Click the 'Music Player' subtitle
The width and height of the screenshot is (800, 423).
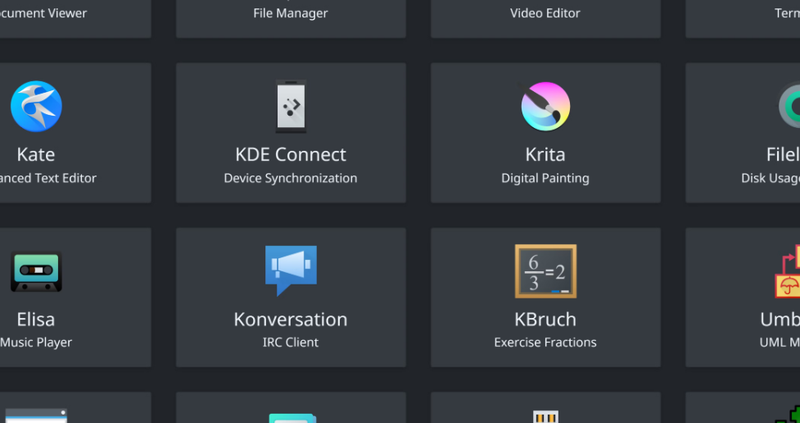36,342
